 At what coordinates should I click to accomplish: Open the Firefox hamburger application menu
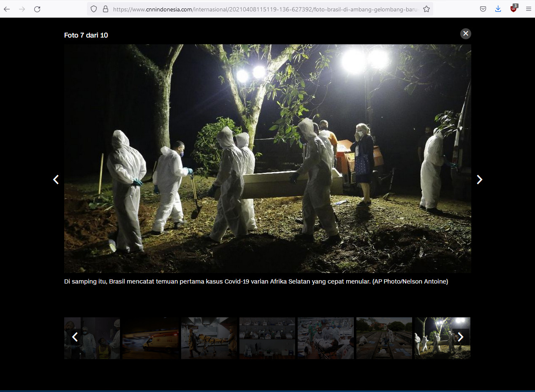pos(529,9)
